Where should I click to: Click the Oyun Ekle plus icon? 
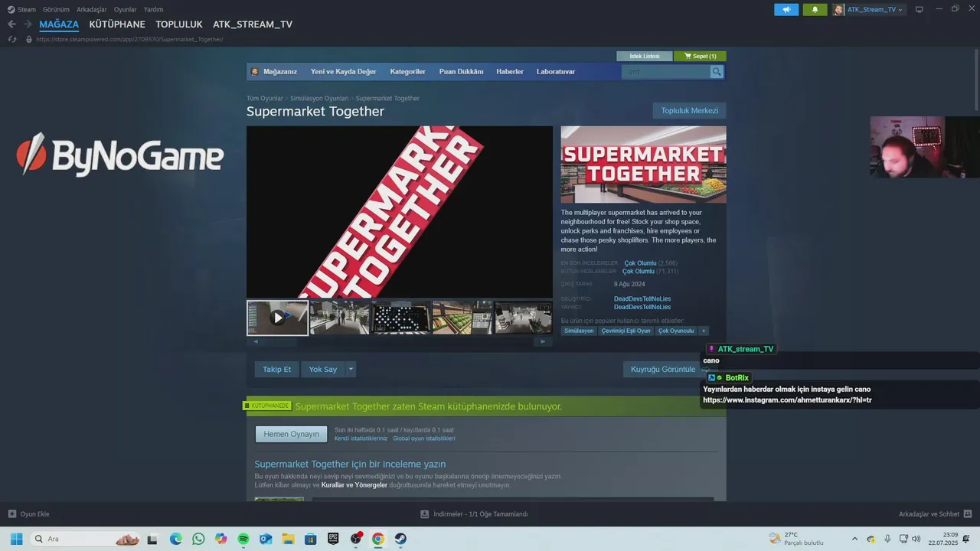11,514
